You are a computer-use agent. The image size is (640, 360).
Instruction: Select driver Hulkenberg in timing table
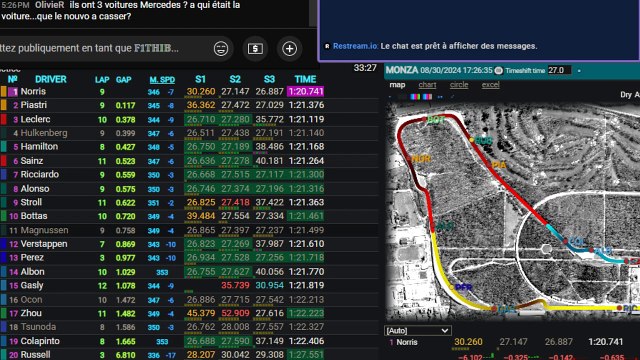(44, 133)
